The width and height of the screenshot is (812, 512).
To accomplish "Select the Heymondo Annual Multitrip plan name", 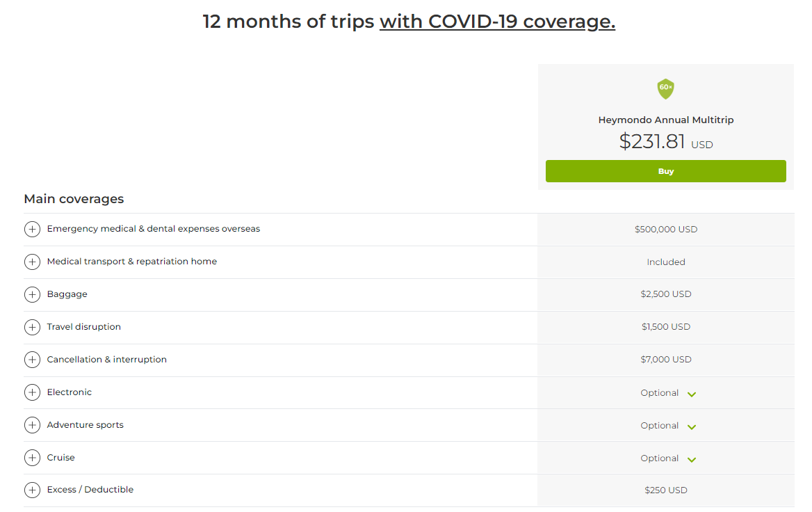I will [x=665, y=119].
